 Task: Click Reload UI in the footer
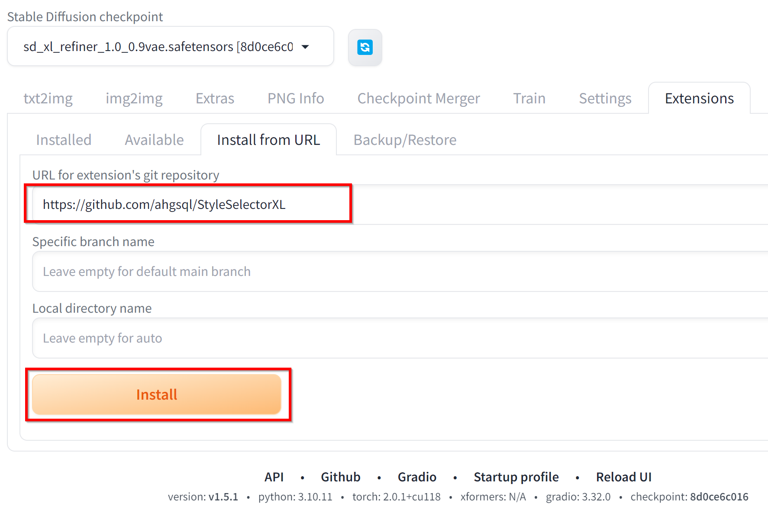(623, 477)
